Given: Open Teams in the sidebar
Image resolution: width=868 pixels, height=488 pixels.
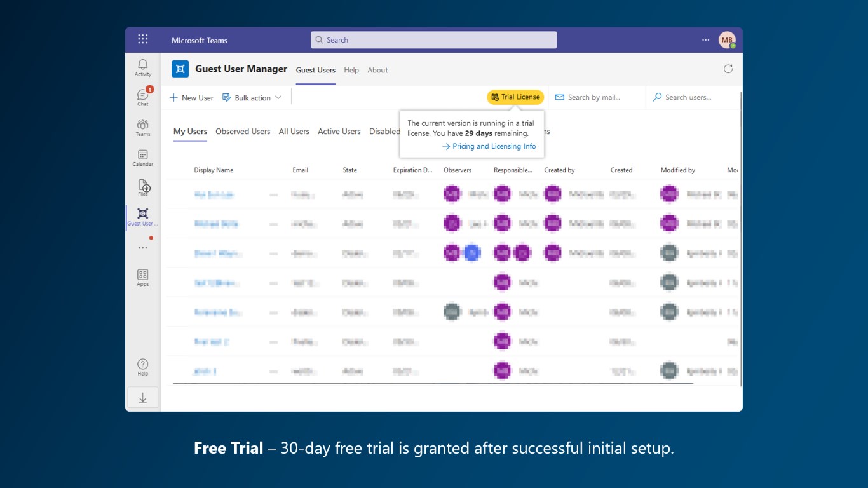Looking at the screenshot, I should click(143, 128).
